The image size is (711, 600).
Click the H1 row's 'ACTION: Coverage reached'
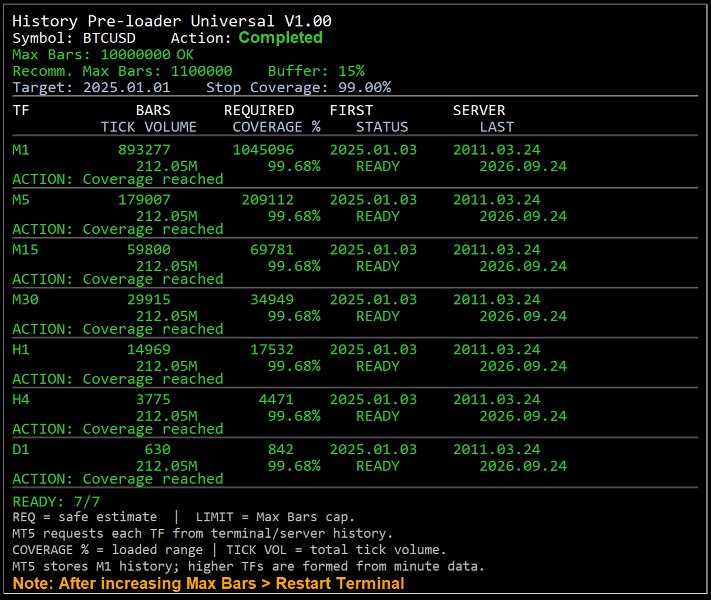click(x=118, y=379)
